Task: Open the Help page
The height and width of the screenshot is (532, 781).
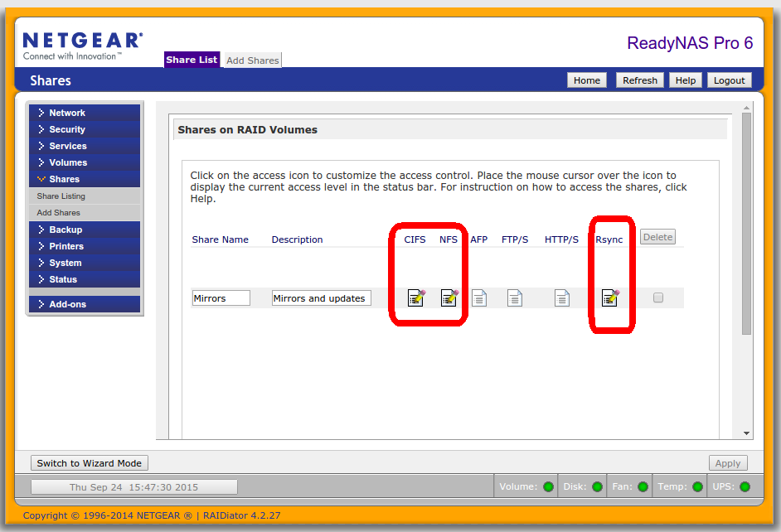Action: point(686,80)
